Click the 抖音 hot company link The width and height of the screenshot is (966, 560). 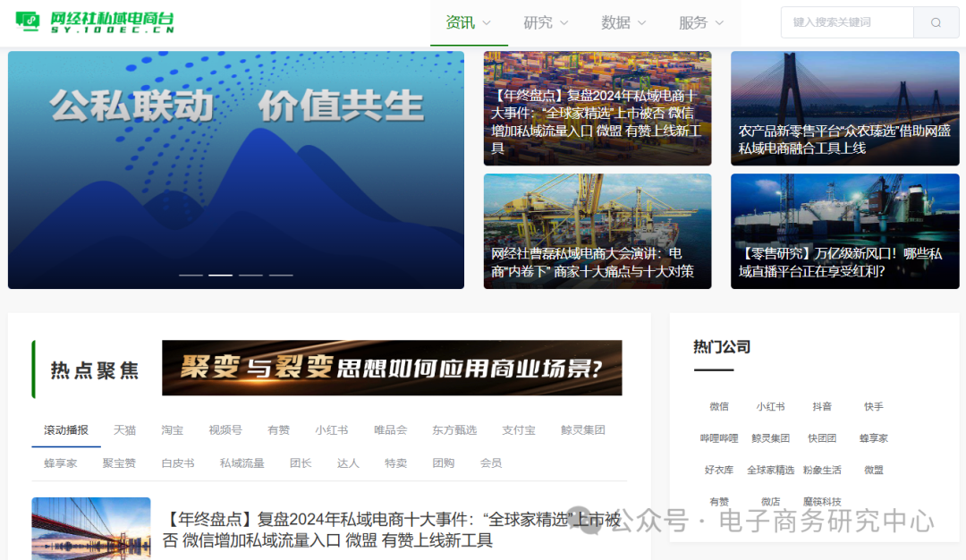pyautogui.click(x=822, y=406)
